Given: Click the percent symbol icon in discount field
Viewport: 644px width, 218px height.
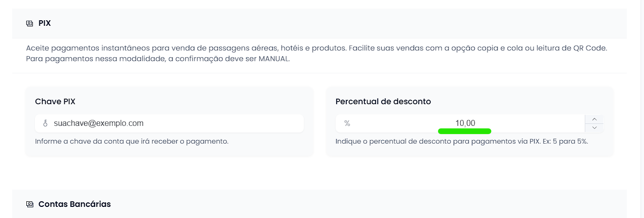Looking at the screenshot, I should pos(347,123).
